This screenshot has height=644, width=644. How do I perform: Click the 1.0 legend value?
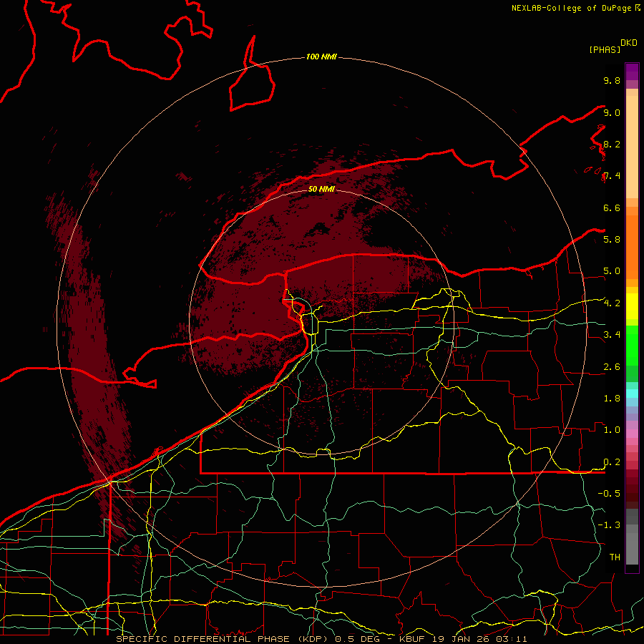[x=612, y=429]
